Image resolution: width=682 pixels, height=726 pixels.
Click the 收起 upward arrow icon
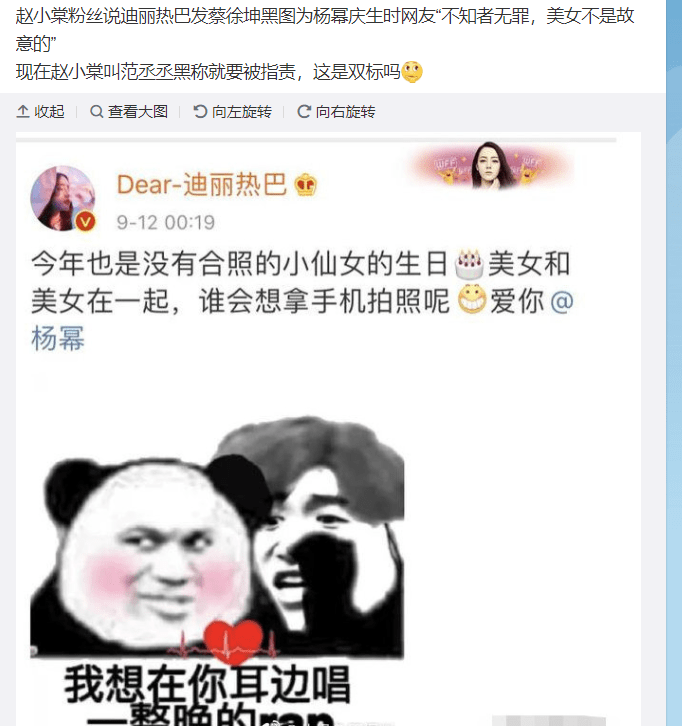[23, 112]
